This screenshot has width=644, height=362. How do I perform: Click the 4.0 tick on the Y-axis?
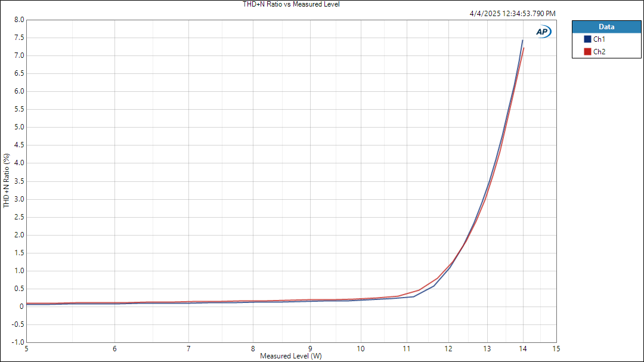point(18,163)
